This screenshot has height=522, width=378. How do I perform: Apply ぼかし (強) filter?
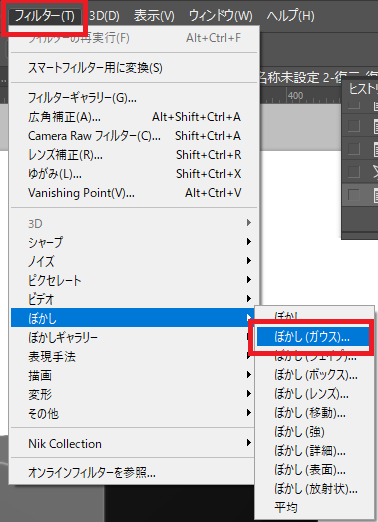pos(315,432)
